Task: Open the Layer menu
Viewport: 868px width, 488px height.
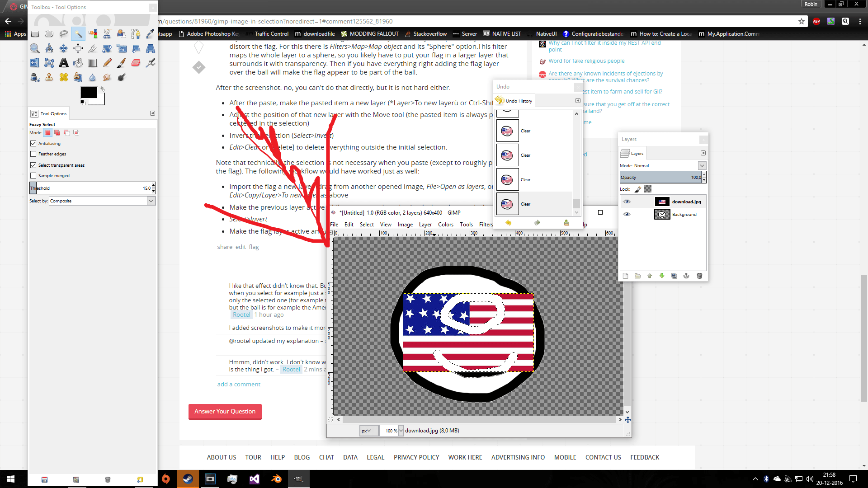Action: tap(425, 225)
